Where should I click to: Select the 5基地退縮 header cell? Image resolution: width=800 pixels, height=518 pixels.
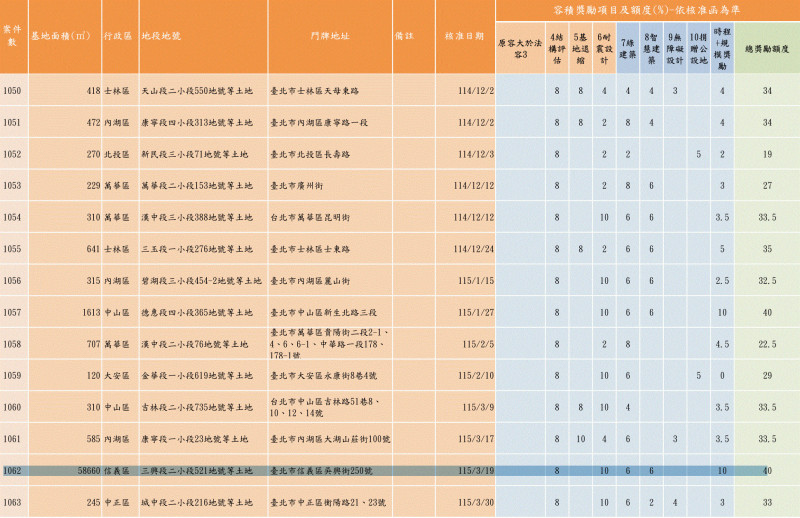580,48
